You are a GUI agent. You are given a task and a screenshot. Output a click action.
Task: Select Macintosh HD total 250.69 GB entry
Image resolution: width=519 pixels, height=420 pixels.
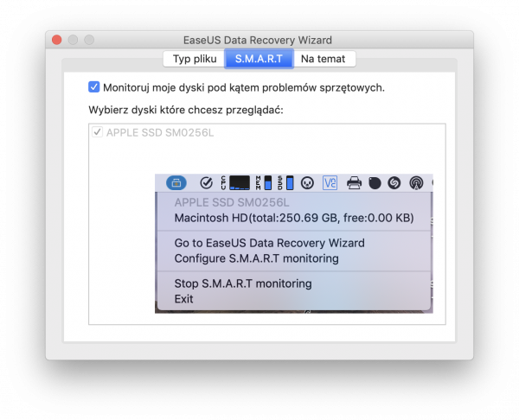(294, 218)
